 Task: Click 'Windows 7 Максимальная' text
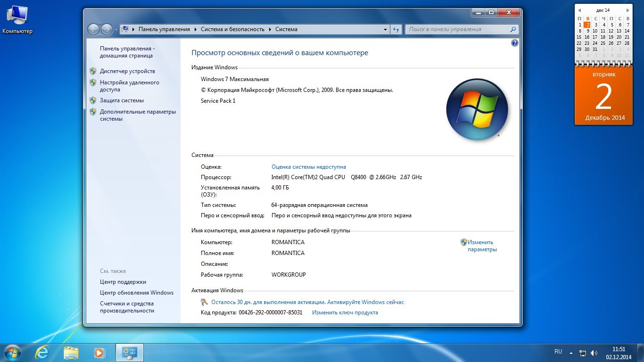click(x=235, y=79)
